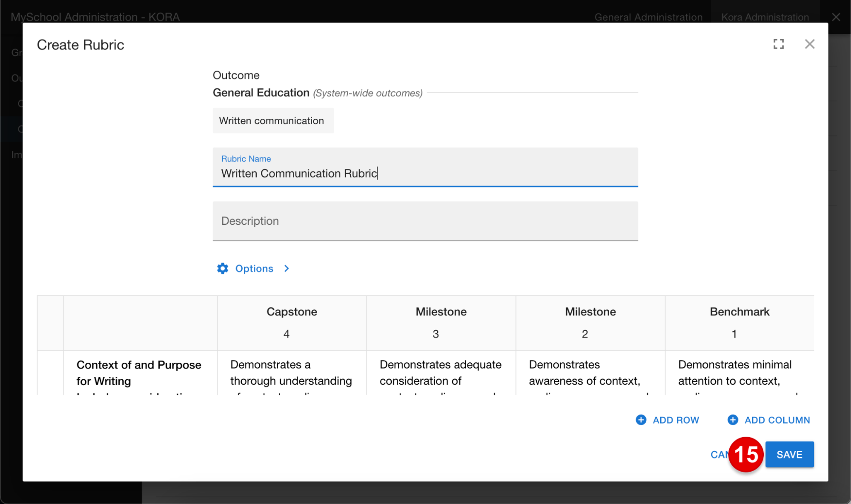Edit 'Demonstrates a thorough understanding' cell

click(292, 373)
